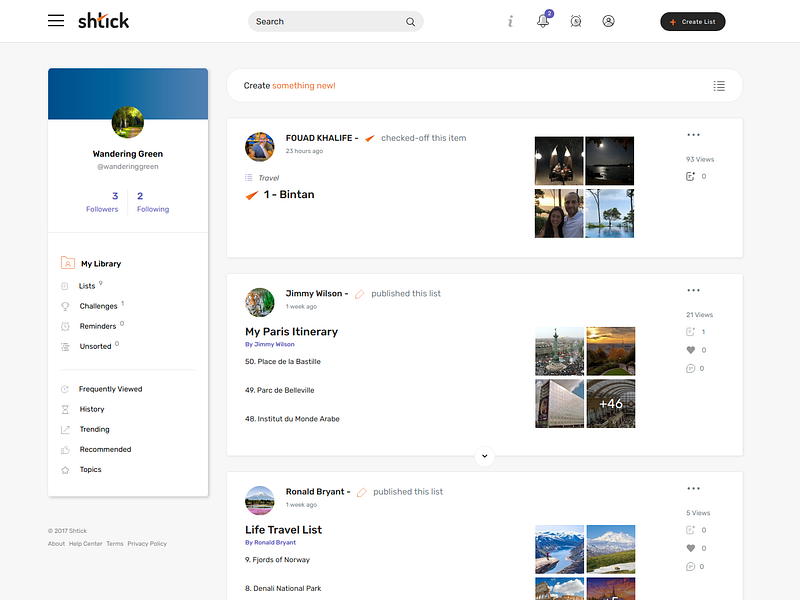Viewport: 800px width, 600px height.
Task: Open comments on My Paris Itinerary
Action: [x=690, y=368]
